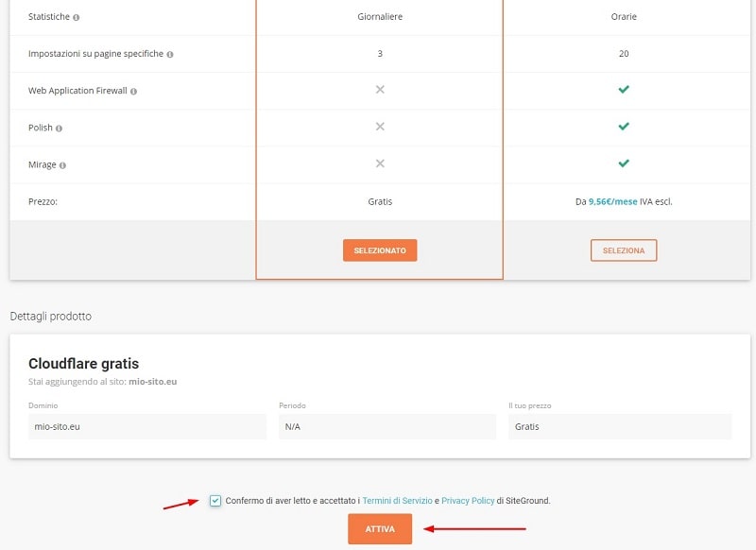Image resolution: width=756 pixels, height=550 pixels.
Task: Select the Mirage row label
Action: pos(43,164)
